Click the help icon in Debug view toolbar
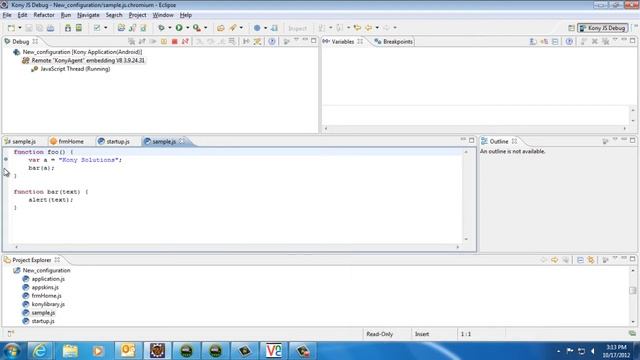Viewport: 640px width, 360px height. pyautogui.click(x=272, y=42)
